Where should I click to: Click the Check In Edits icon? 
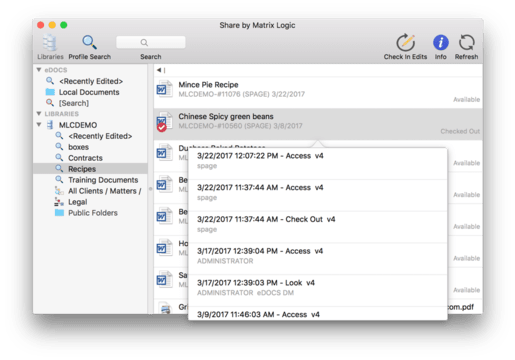(405, 43)
